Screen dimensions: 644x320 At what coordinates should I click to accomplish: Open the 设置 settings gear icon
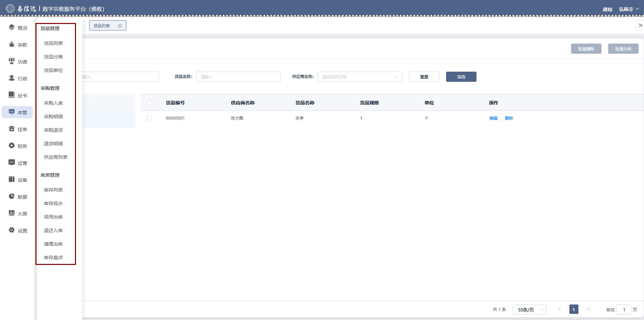(x=12, y=230)
